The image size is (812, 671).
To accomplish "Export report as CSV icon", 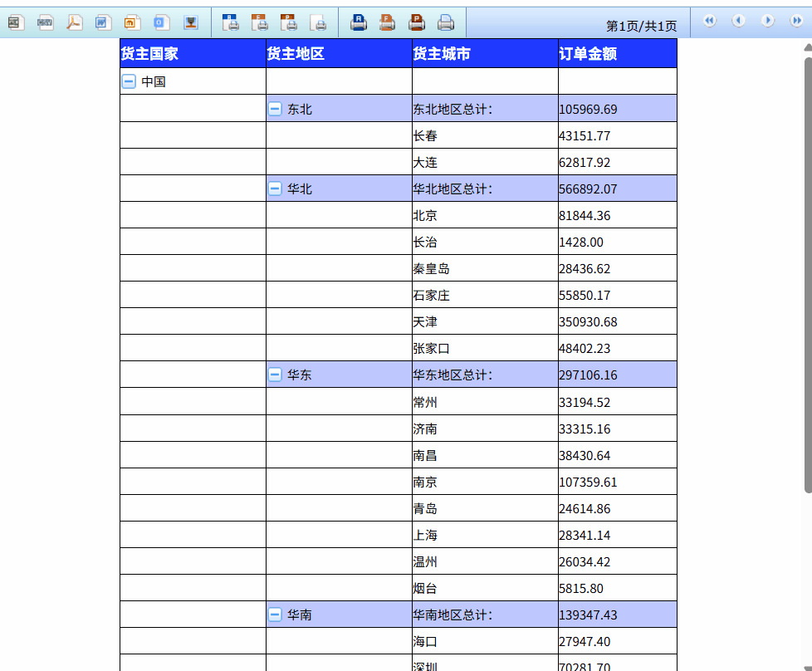I will [x=45, y=22].
